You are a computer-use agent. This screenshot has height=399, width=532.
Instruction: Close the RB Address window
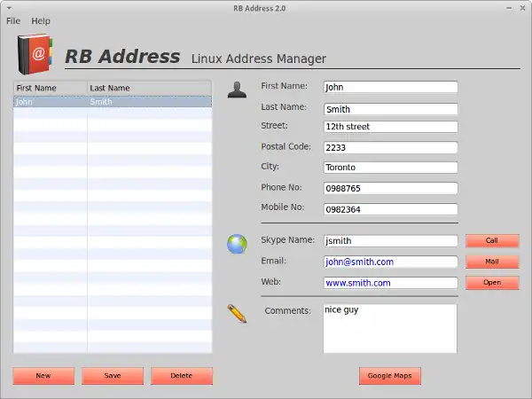click(522, 8)
